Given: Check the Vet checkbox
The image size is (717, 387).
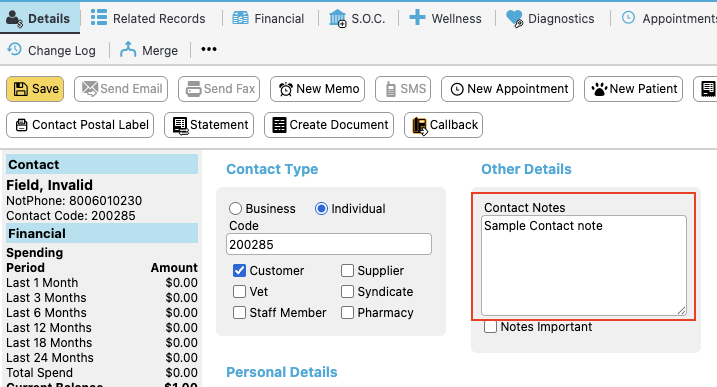Looking at the screenshot, I should [239, 291].
